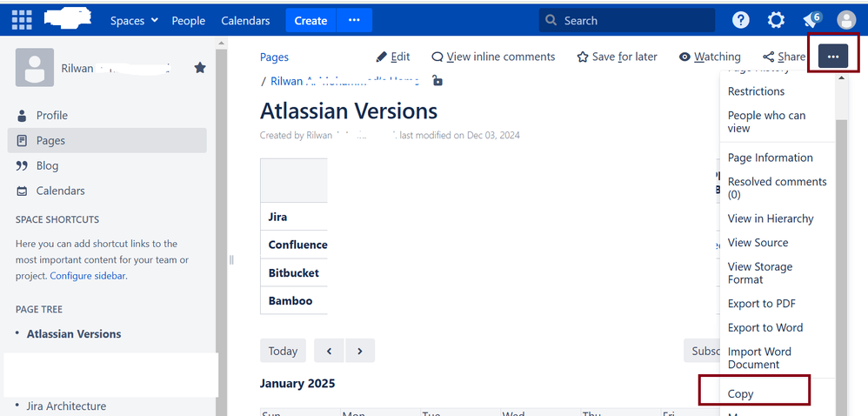The height and width of the screenshot is (416, 868).
Task: Click the Create button
Action: 310,21
